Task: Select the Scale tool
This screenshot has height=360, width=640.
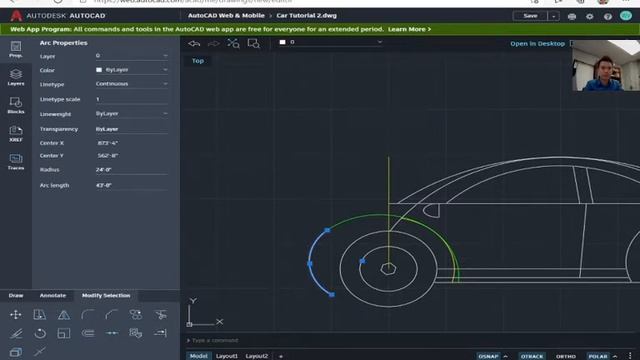Action: coord(64,333)
